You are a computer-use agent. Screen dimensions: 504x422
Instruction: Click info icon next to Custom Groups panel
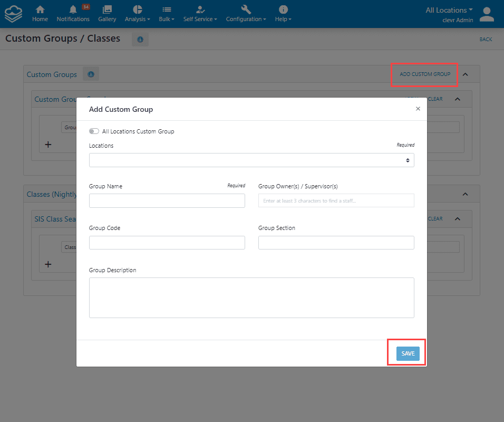(91, 74)
